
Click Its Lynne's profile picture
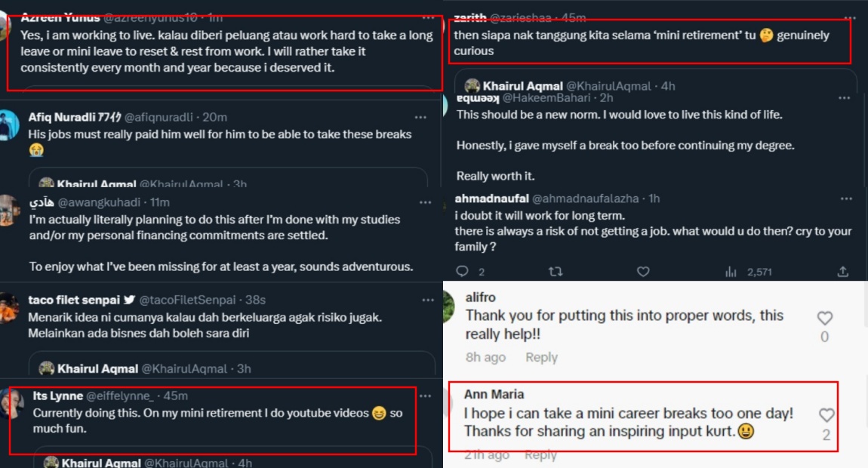tap(11, 401)
